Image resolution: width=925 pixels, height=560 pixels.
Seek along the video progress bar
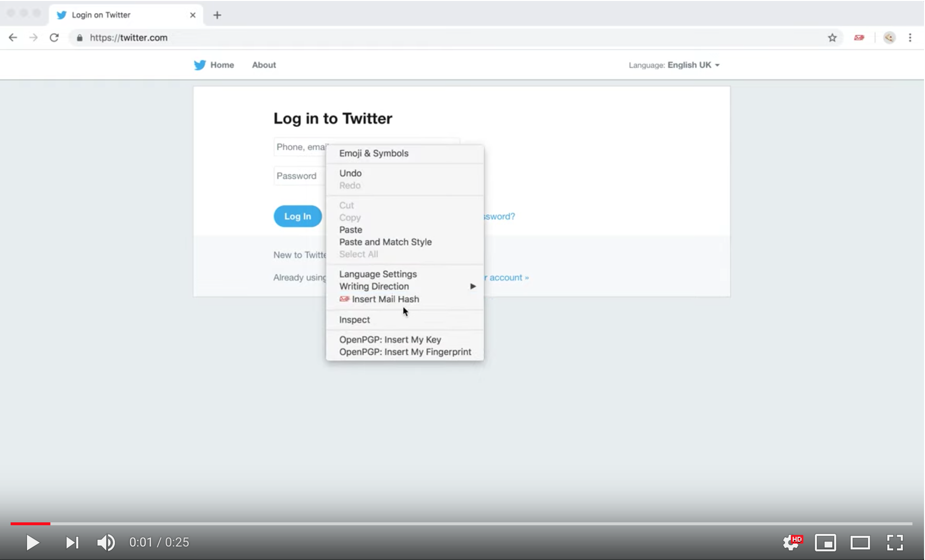click(x=462, y=523)
